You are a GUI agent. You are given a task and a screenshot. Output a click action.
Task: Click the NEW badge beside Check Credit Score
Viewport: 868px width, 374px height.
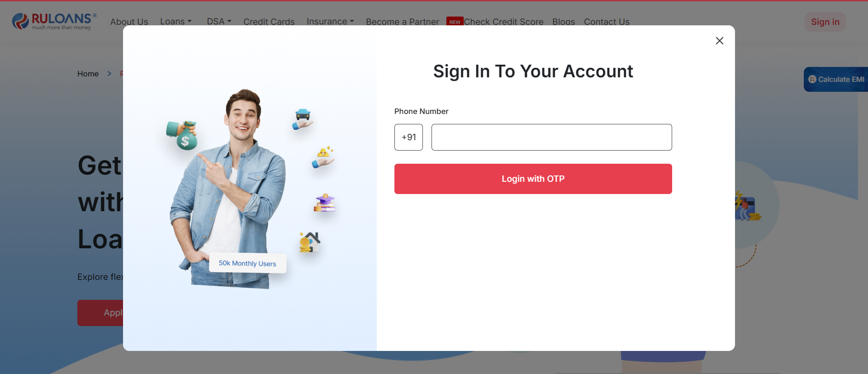point(455,22)
